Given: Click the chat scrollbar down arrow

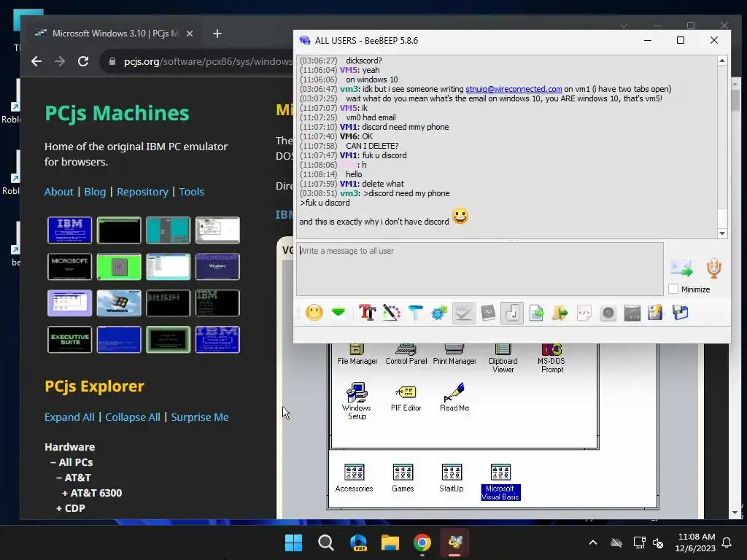Looking at the screenshot, I should point(722,233).
